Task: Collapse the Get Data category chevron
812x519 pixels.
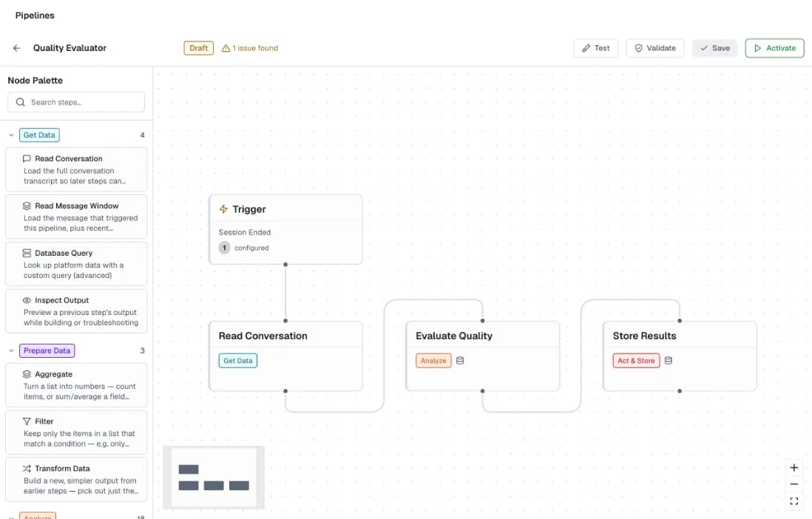Action: click(11, 135)
